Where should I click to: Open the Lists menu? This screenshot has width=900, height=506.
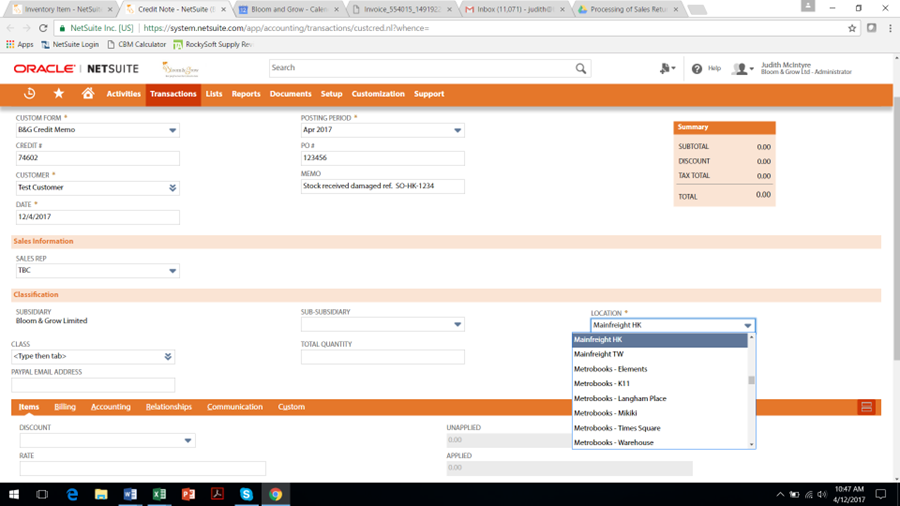coord(214,94)
